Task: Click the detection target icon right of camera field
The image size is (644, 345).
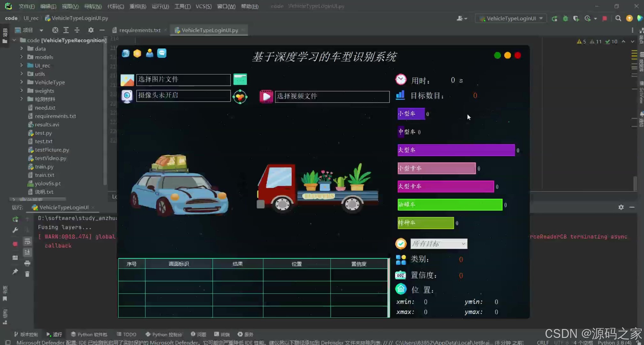Action: pyautogui.click(x=240, y=96)
